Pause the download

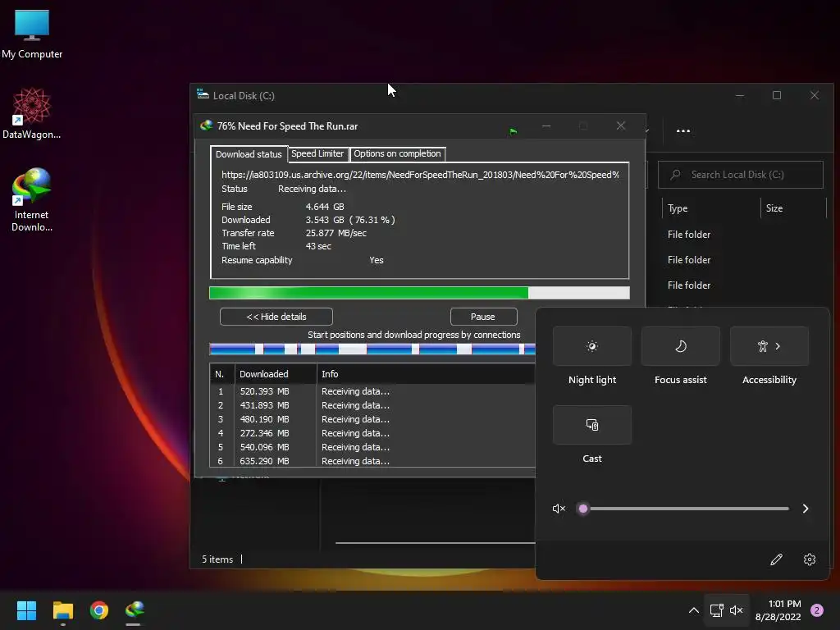[483, 317]
